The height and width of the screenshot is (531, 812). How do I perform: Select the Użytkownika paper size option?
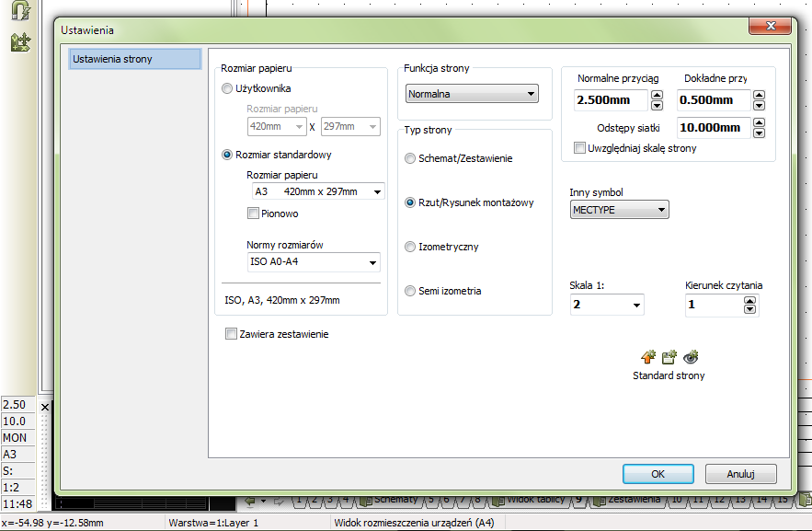(227, 88)
